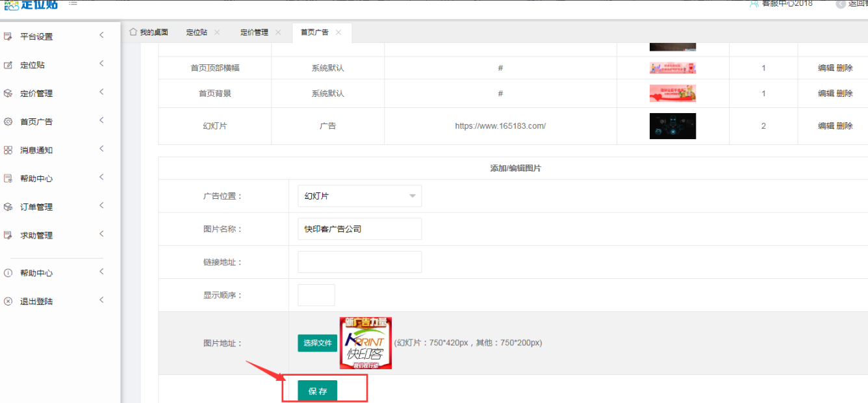Click the 订单管理 sidebar icon
868x403 pixels.
tap(8, 207)
